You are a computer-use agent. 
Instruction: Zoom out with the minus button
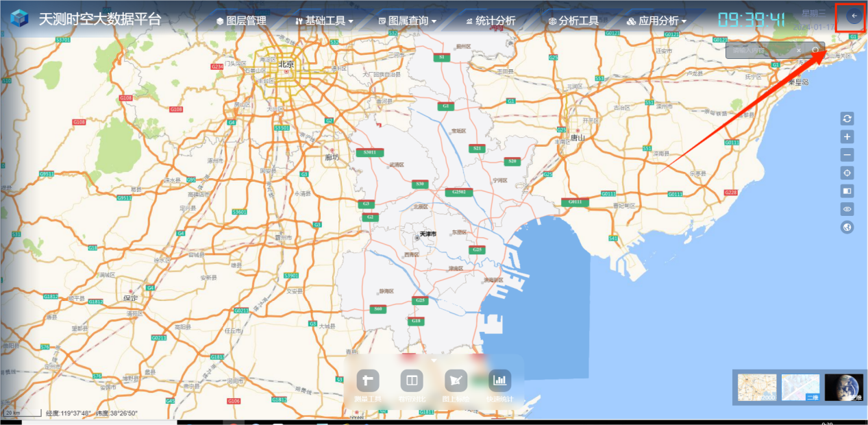tap(847, 155)
